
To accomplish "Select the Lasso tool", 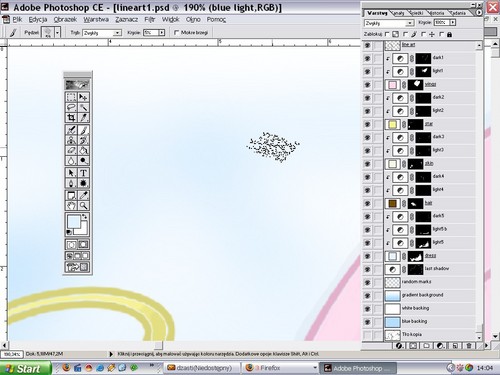I will tap(71, 107).
